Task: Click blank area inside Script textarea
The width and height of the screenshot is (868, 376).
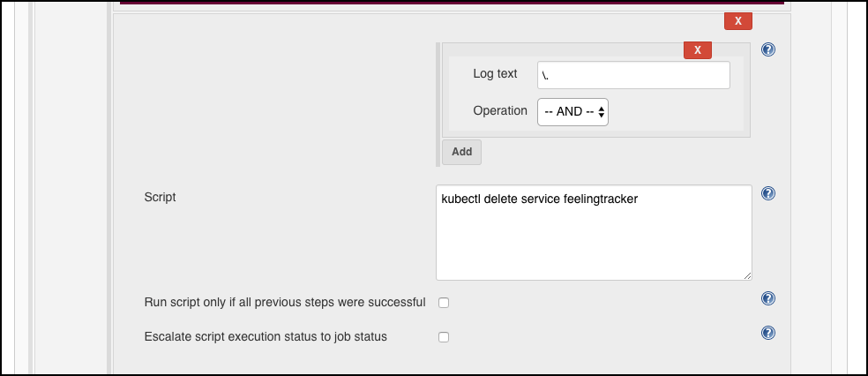Action: pos(594,244)
